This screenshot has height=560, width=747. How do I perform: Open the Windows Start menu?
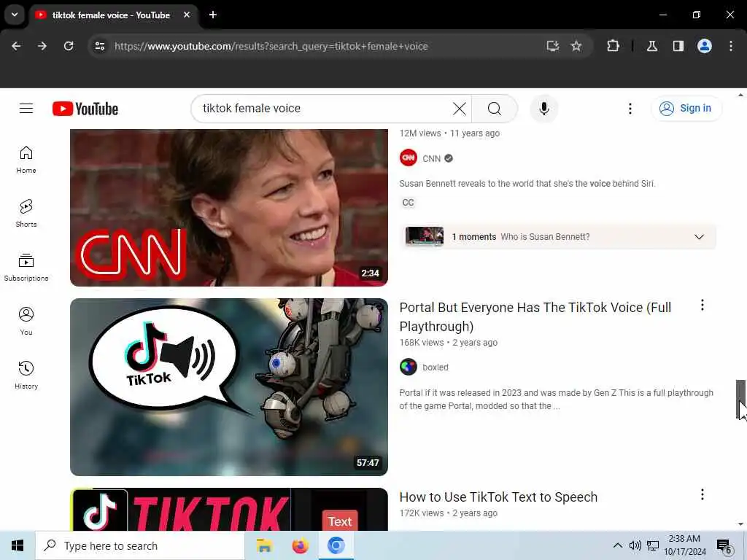(18, 545)
